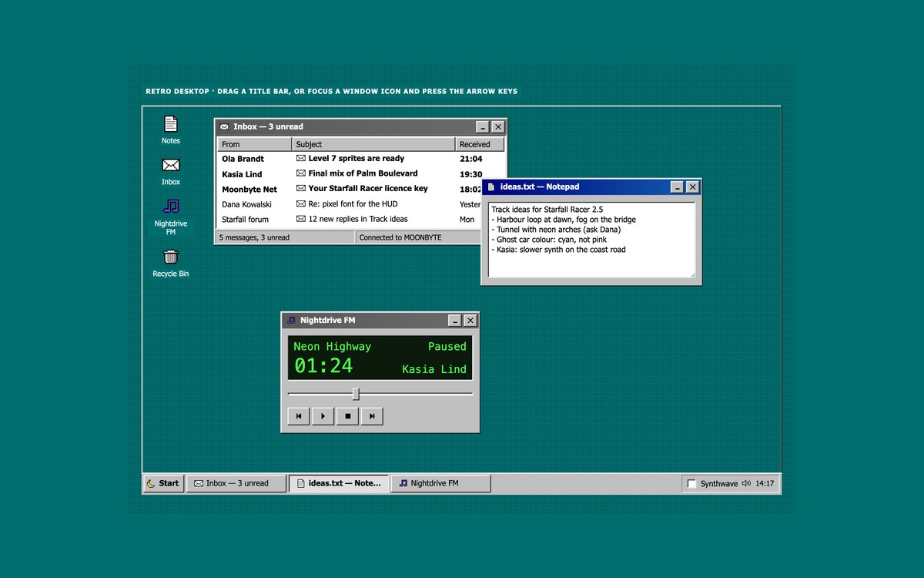924x578 pixels.
Task: Stop playback in Nightdrive FM
Action: point(348,416)
